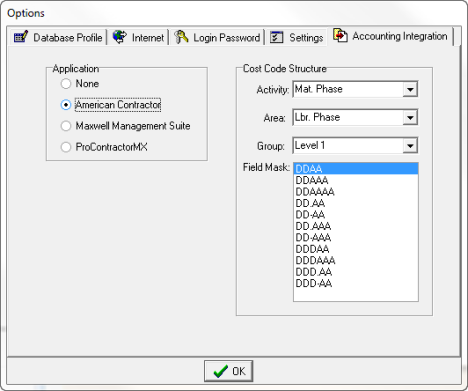Click the green checkmark on OK
This screenshot has width=468, height=391.
tap(221, 371)
